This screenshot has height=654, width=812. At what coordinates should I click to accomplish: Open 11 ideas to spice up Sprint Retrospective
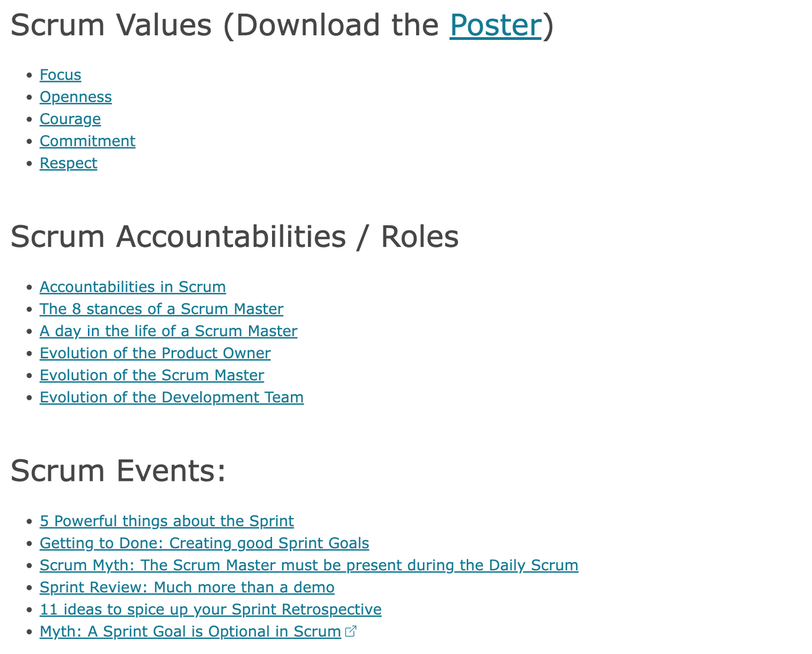pyautogui.click(x=210, y=609)
